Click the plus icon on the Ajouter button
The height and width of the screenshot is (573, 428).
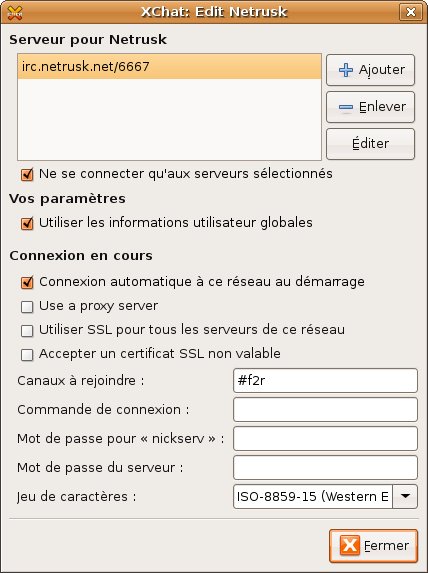click(346, 70)
